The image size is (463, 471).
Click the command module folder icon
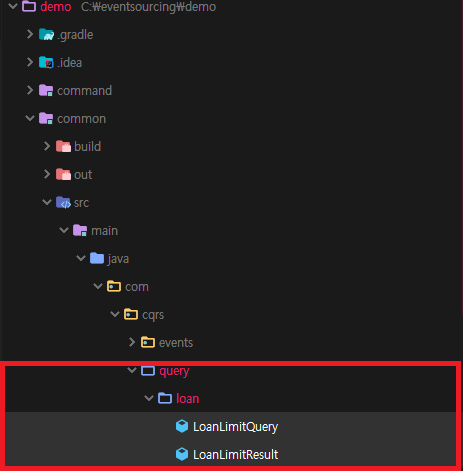coord(46,90)
